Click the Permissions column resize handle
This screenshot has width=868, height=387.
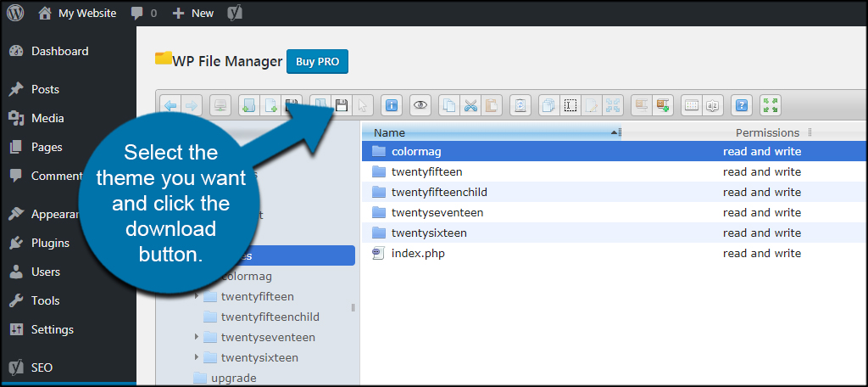tap(810, 132)
